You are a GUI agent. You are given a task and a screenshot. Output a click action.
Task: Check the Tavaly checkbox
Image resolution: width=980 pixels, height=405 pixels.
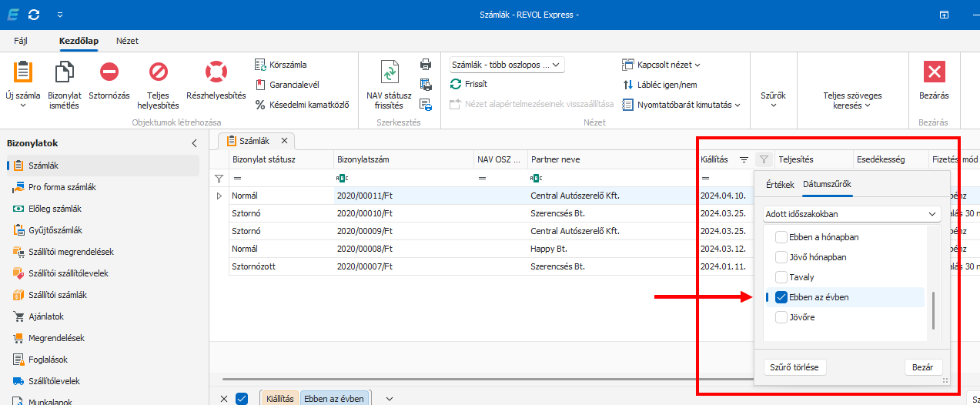pos(781,277)
